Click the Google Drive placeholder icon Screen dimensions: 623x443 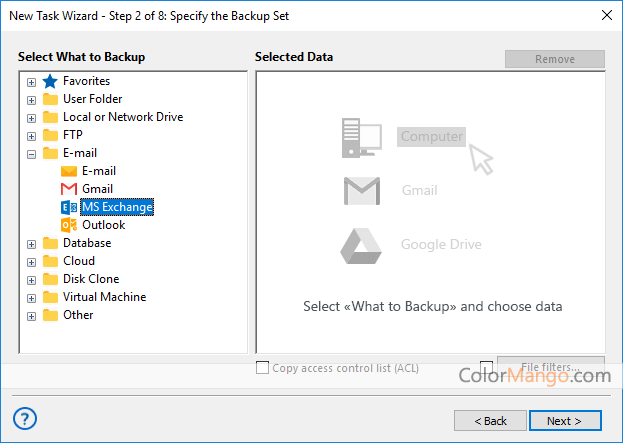(362, 244)
